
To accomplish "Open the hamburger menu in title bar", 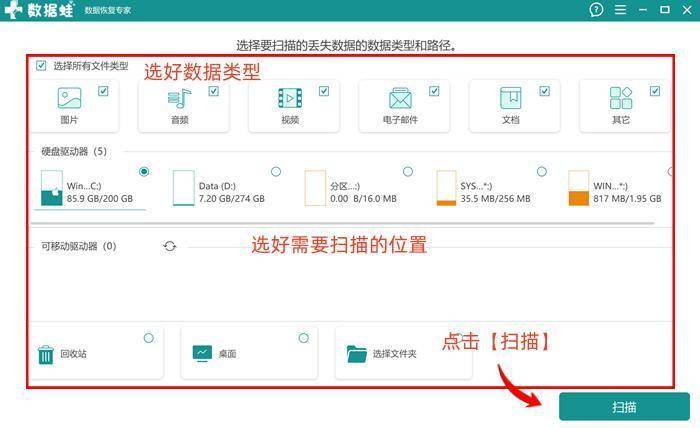I will (621, 9).
